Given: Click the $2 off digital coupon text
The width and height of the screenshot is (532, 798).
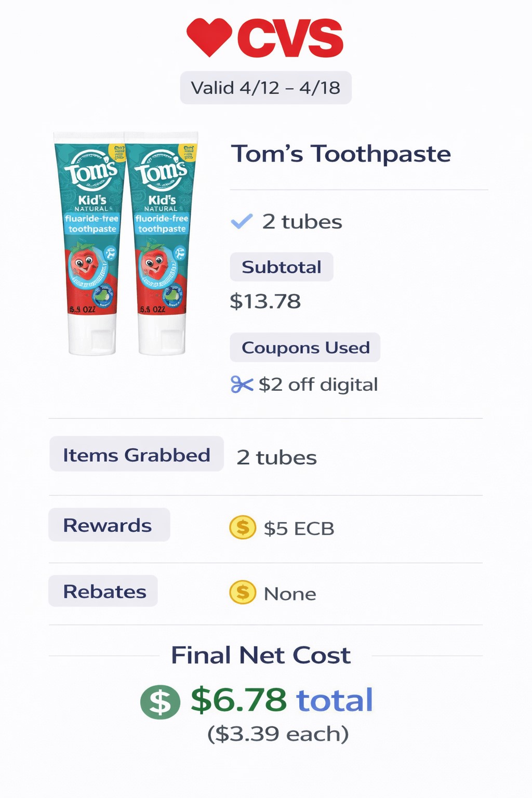Looking at the screenshot, I should click(x=318, y=384).
